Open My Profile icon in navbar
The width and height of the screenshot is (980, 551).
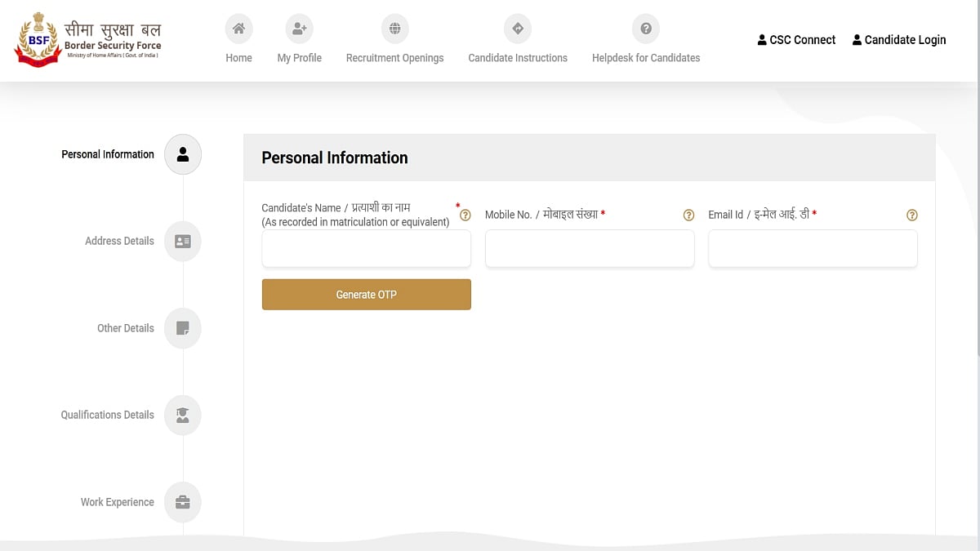click(299, 29)
